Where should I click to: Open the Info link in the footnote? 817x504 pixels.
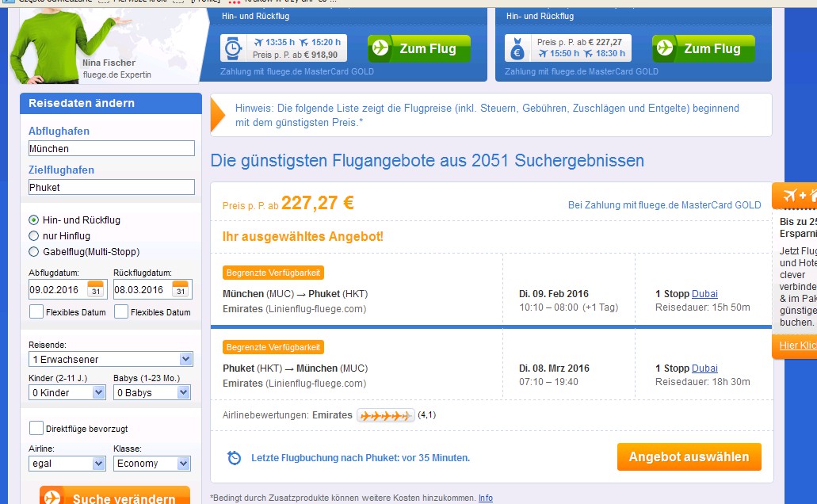coord(486,498)
